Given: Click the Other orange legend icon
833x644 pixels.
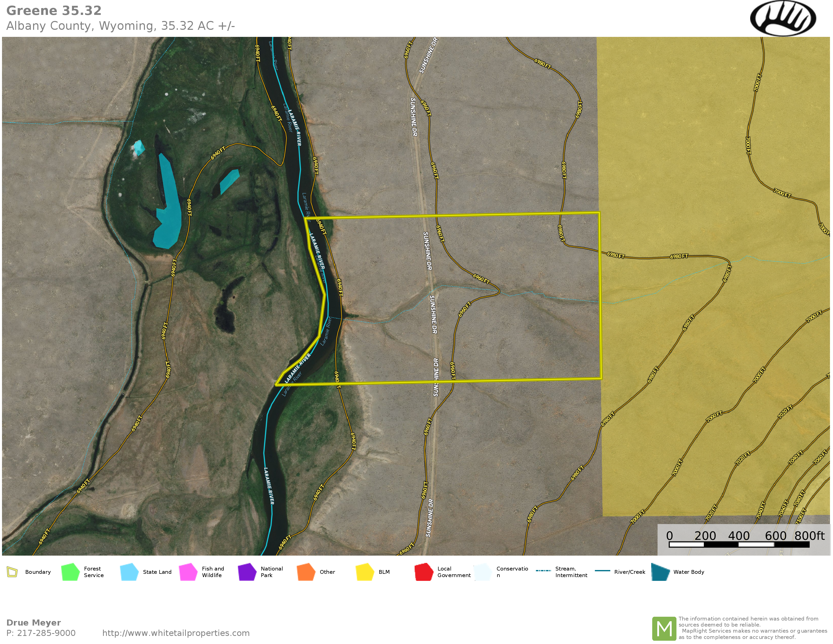Looking at the screenshot, I should click(306, 572).
